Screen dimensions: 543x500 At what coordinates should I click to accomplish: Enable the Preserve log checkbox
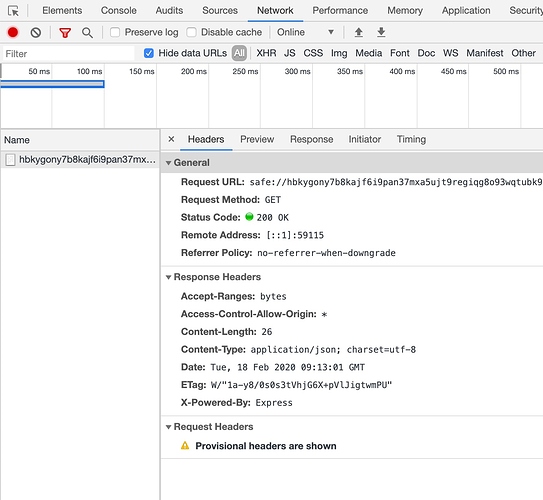[x=115, y=33]
